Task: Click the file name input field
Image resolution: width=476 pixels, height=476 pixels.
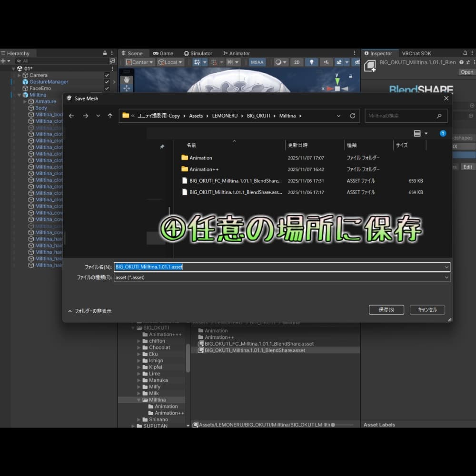Action: pos(281,267)
